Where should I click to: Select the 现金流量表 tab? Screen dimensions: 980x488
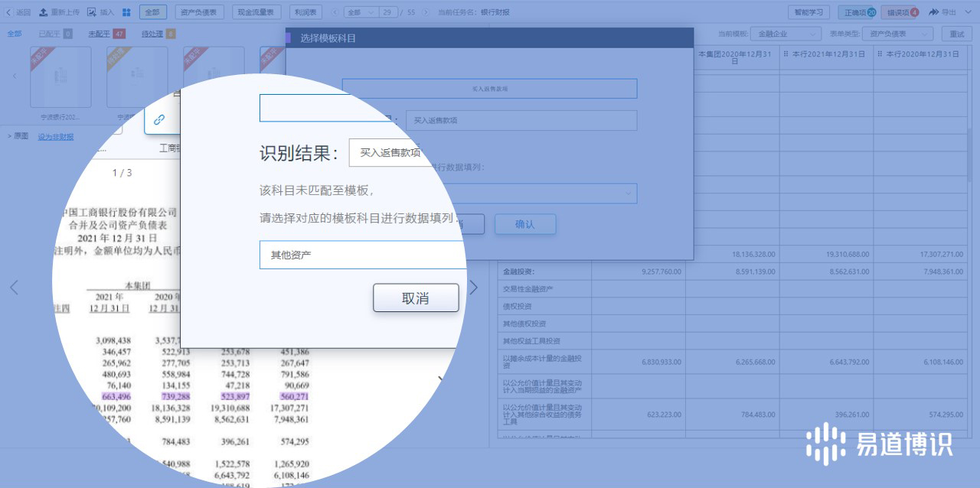255,12
